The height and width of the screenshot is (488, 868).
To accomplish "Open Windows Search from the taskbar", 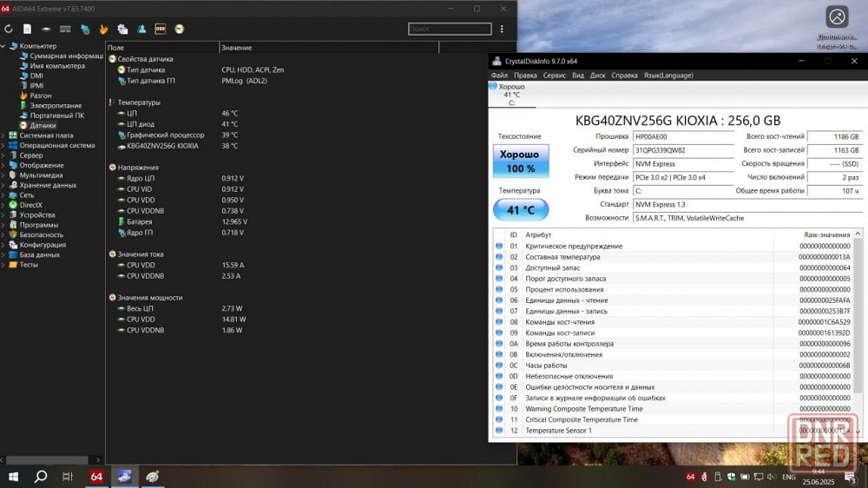I will 40,477.
